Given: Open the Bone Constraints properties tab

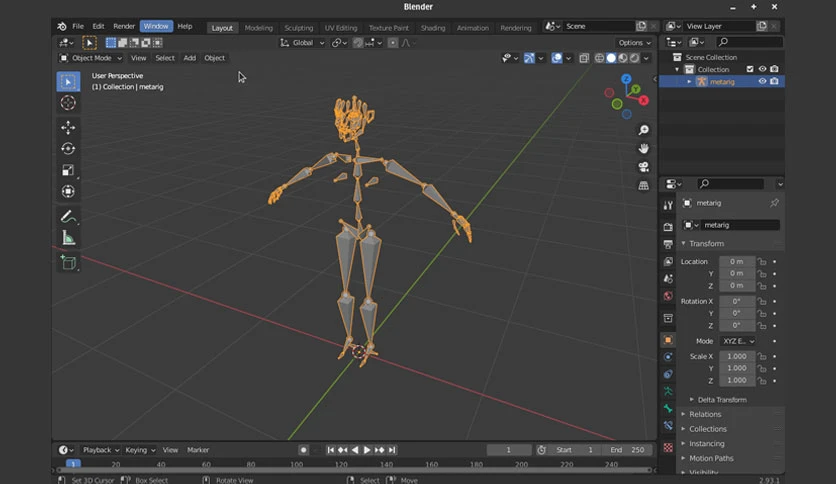Looking at the screenshot, I should point(668,425).
